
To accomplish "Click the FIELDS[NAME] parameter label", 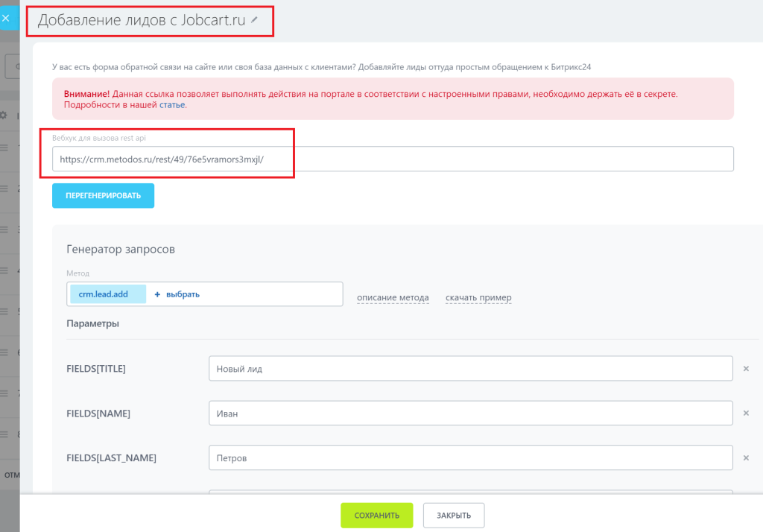I will (98, 414).
